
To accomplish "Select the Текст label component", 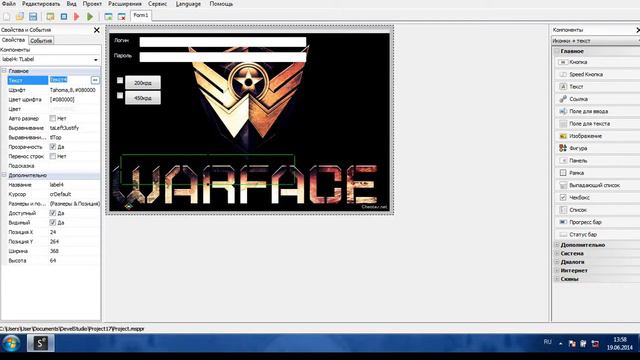I will 597,87.
